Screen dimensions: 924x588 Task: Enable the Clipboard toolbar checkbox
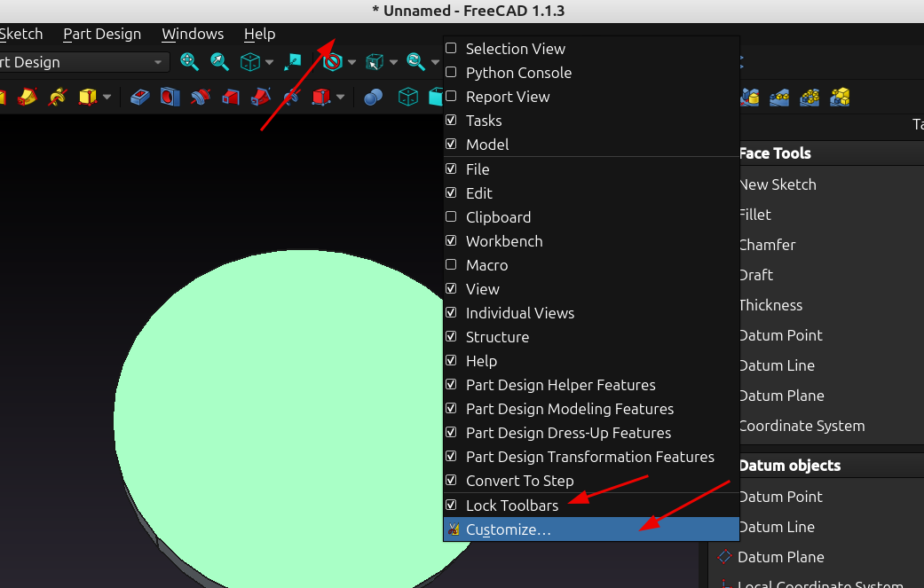[x=452, y=216]
